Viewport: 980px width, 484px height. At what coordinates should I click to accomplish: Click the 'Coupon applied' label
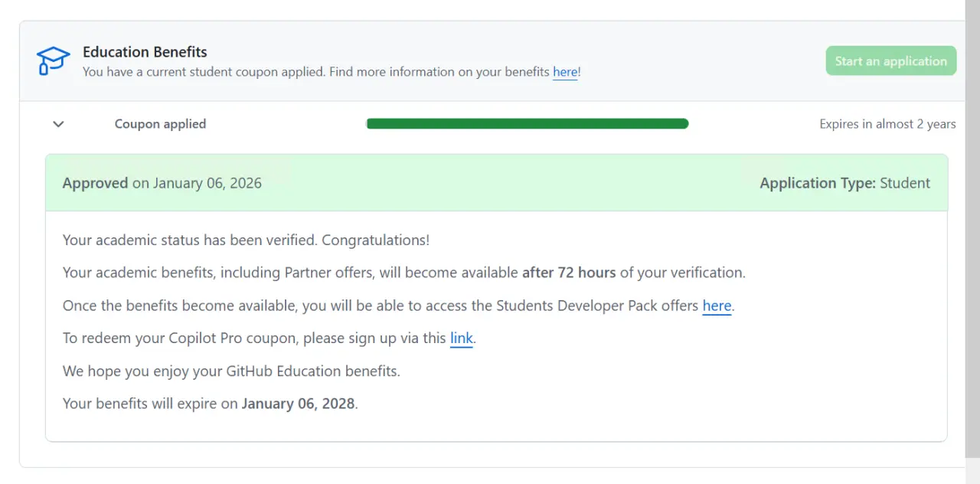click(x=160, y=124)
